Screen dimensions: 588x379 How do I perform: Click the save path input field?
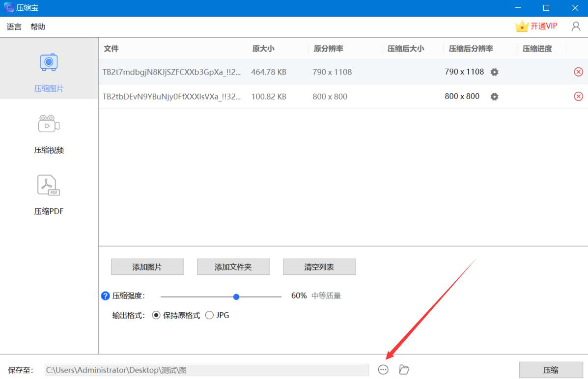coord(207,370)
